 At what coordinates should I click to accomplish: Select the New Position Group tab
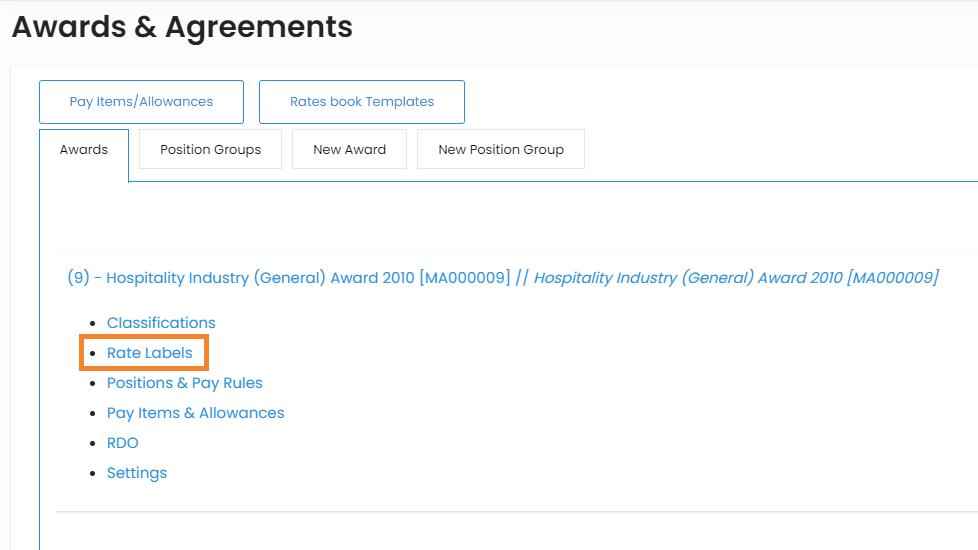(500, 150)
